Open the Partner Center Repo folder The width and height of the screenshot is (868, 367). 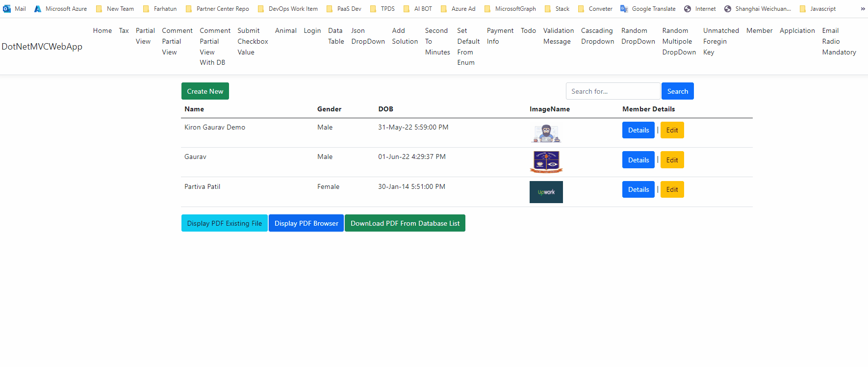pos(217,9)
